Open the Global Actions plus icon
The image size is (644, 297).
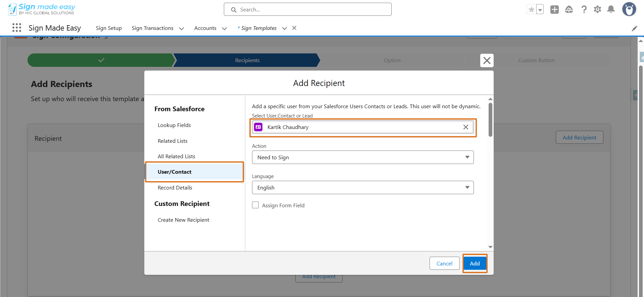554,10
